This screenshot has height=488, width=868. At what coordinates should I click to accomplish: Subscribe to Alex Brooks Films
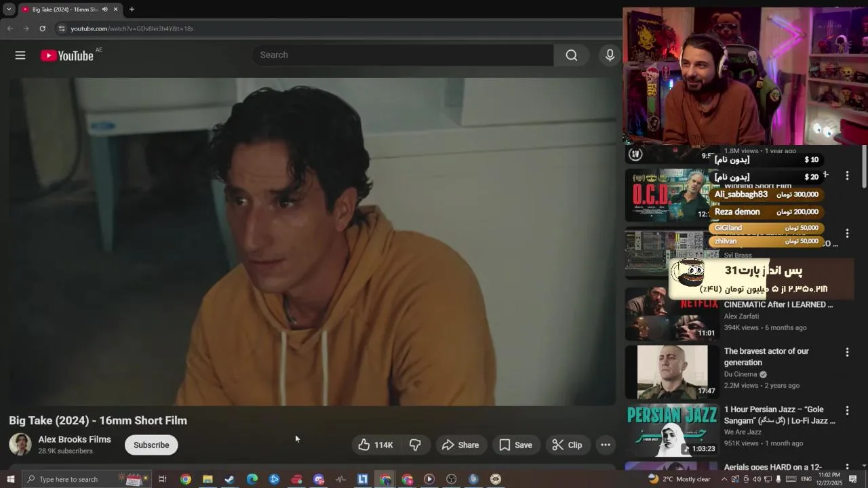point(151,445)
